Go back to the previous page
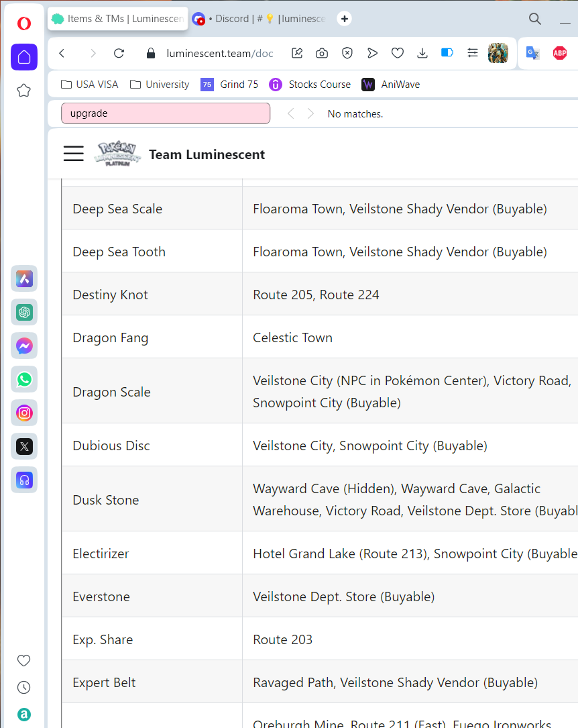Screen dimensions: 578x728 (x=62, y=54)
